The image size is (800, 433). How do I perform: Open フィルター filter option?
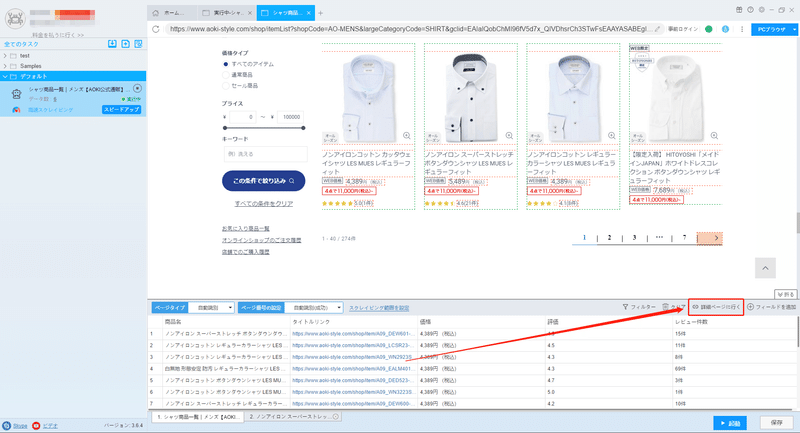[x=639, y=307]
